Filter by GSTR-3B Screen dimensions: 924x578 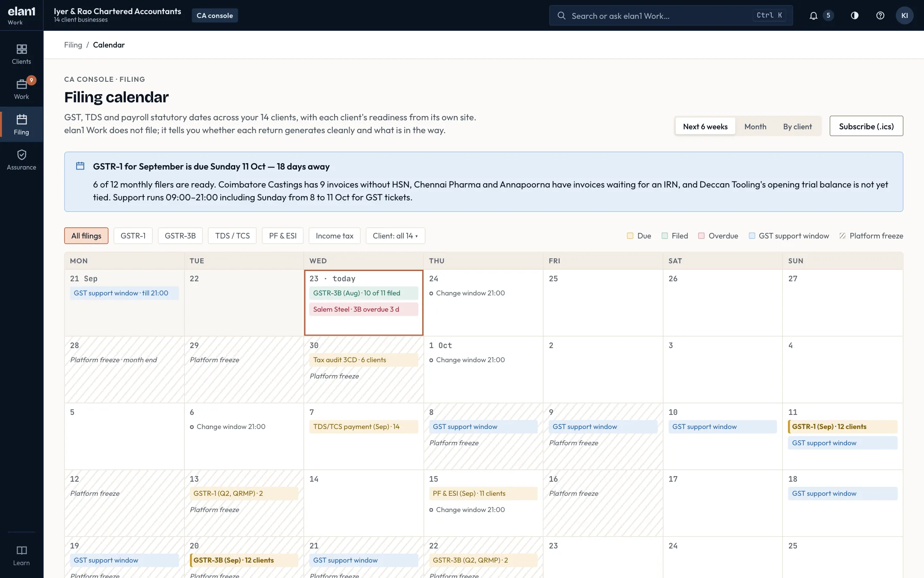coord(180,236)
